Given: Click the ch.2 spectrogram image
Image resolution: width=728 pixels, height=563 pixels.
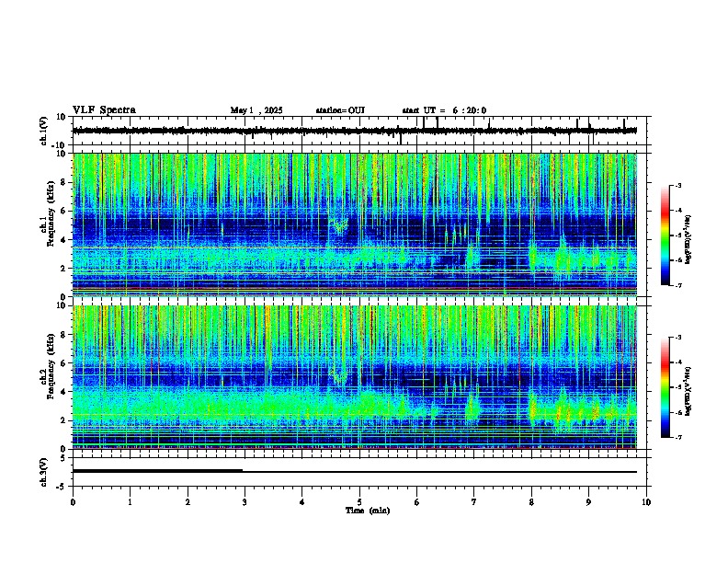Looking at the screenshot, I should [x=355, y=377].
